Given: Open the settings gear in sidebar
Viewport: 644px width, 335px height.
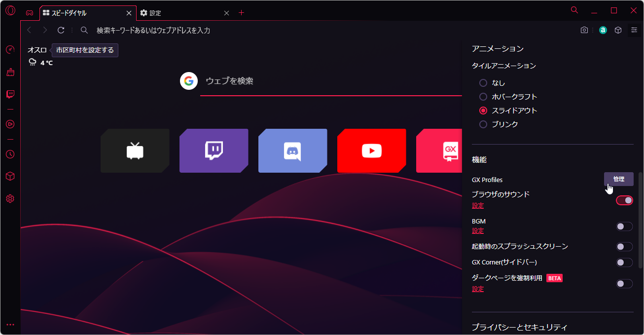Looking at the screenshot, I should click(x=10, y=199).
